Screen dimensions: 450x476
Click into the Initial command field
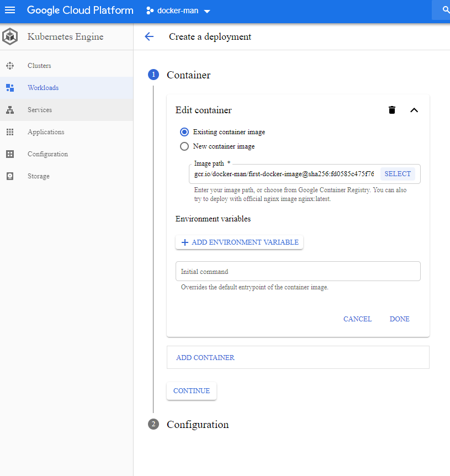tap(298, 272)
